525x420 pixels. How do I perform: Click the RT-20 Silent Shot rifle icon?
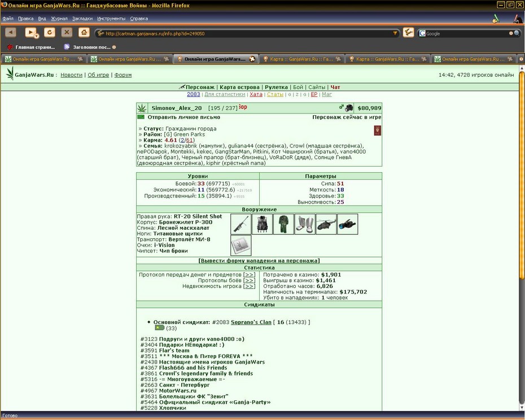click(240, 224)
